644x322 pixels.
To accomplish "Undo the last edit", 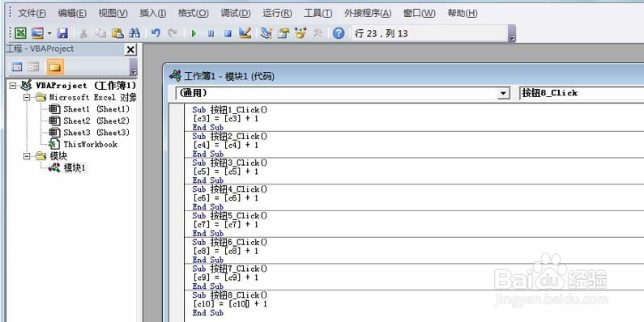I will (x=156, y=33).
